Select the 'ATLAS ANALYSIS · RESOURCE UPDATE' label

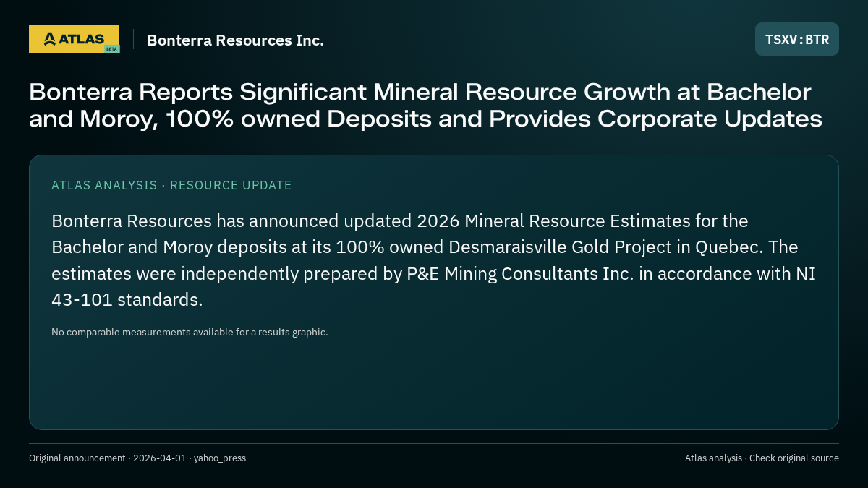point(171,185)
